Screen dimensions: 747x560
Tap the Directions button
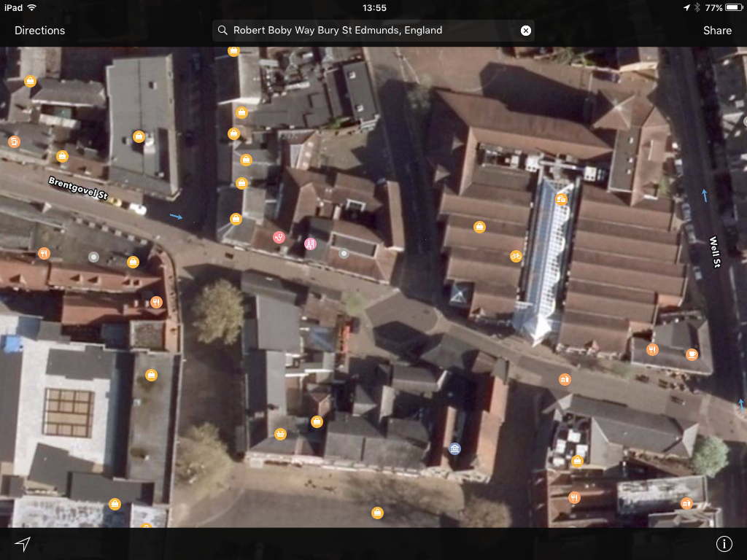pos(40,31)
